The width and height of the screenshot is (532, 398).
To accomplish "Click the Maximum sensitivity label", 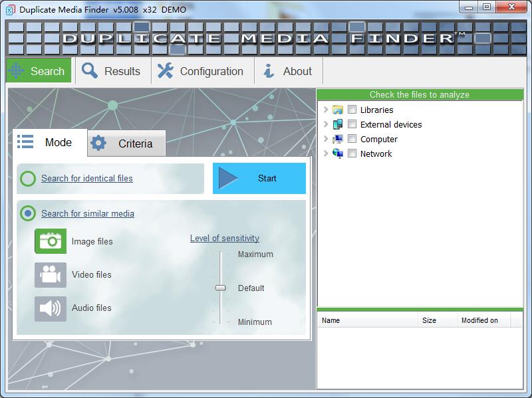I will (255, 254).
